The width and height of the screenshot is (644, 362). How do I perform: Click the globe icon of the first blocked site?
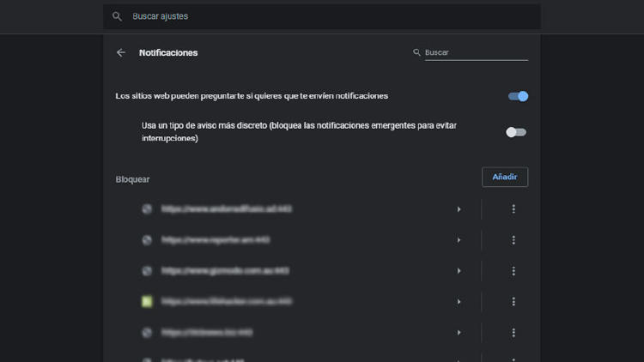coord(147,209)
